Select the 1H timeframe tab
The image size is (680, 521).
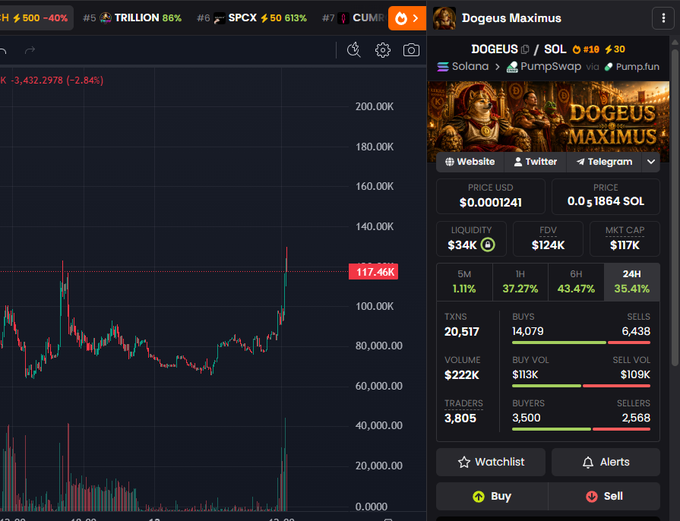520,282
